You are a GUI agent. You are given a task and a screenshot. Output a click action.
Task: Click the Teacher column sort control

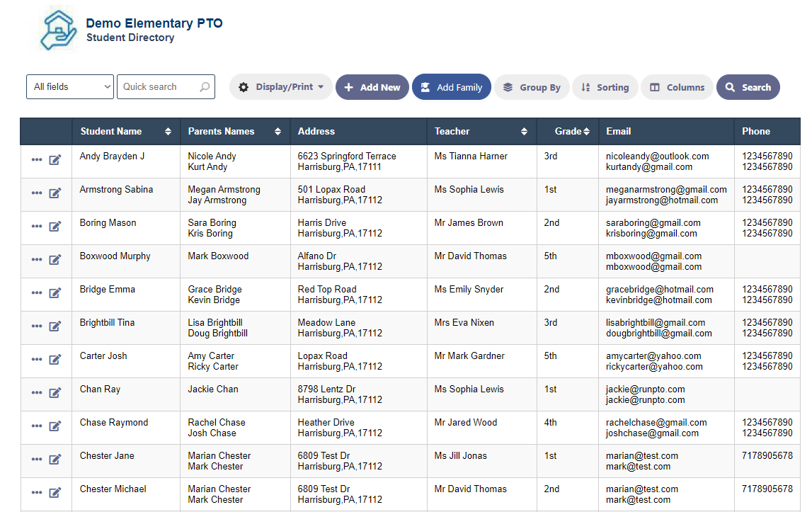coord(524,131)
